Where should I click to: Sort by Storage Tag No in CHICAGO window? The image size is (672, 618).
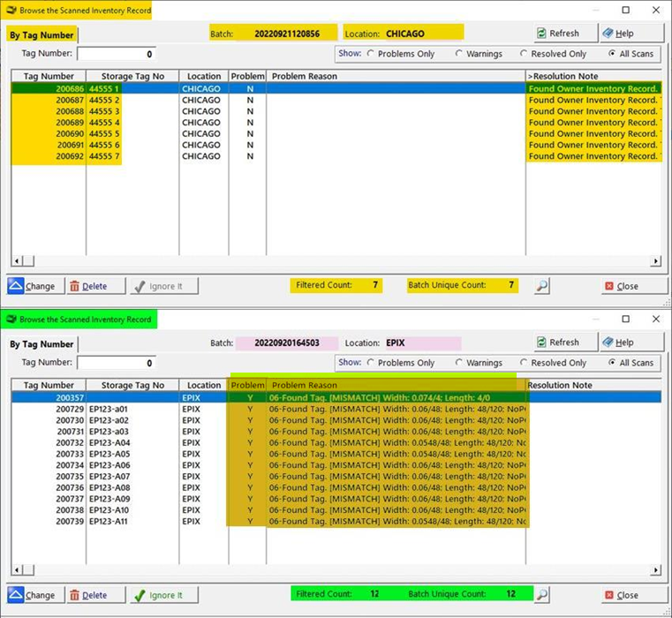tap(132, 77)
